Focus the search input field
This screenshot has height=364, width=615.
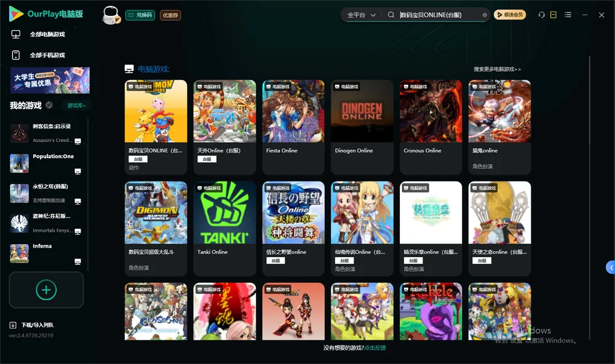pyautogui.click(x=439, y=15)
